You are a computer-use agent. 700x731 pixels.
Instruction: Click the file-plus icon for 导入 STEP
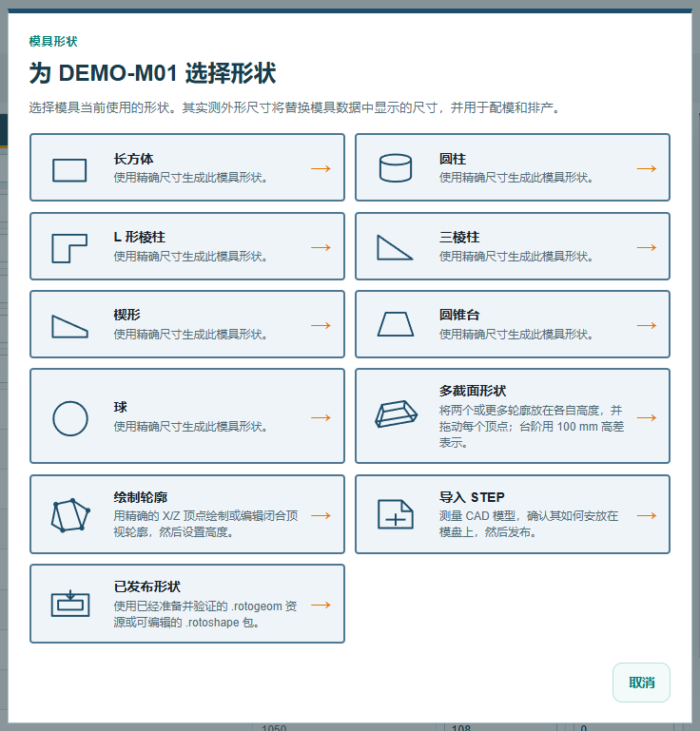coord(396,514)
